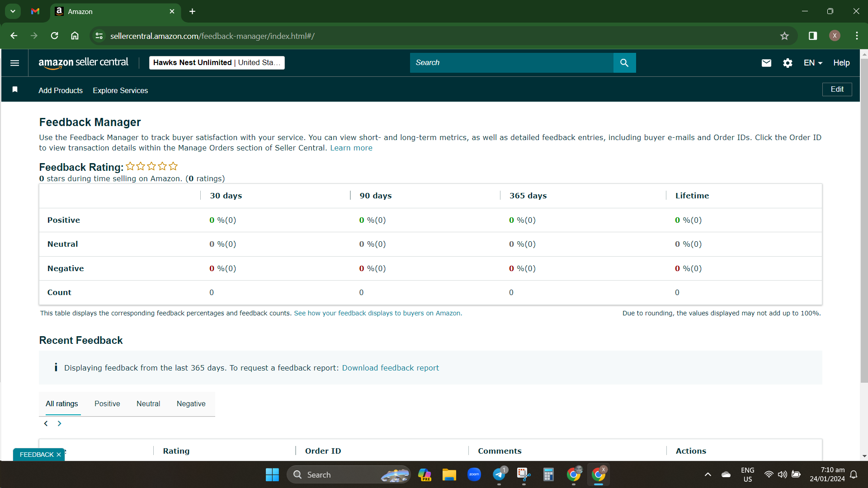Click the Lifetime Negative value

click(688, 268)
